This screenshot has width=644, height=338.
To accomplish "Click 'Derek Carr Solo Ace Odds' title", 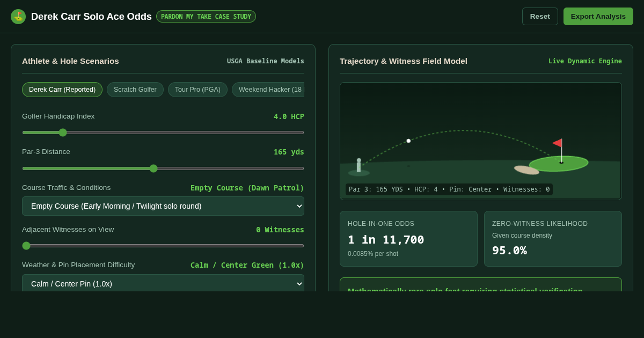I will (x=91, y=17).
